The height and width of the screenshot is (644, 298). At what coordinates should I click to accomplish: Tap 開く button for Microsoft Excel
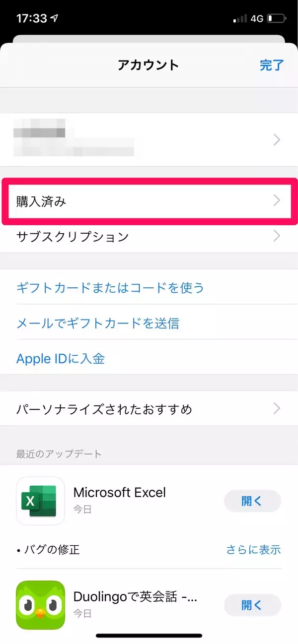[x=252, y=501]
